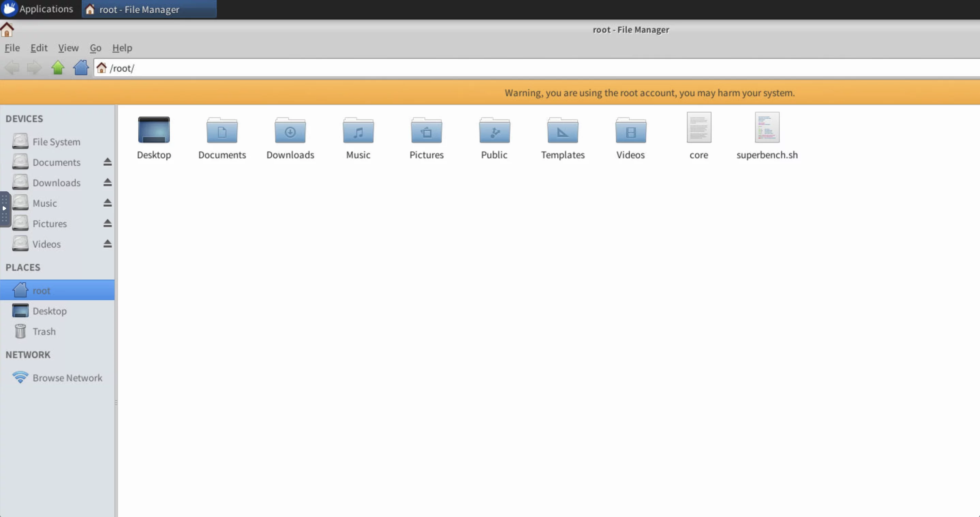The image size is (980, 517).
Task: Open the Public folder icon
Action: point(494,131)
